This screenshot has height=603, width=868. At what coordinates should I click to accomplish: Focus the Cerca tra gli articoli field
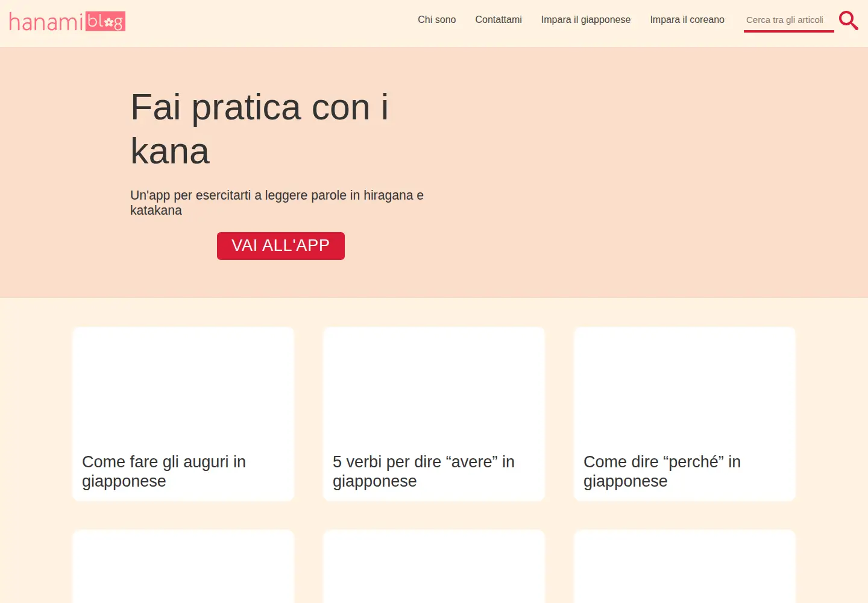[788, 20]
